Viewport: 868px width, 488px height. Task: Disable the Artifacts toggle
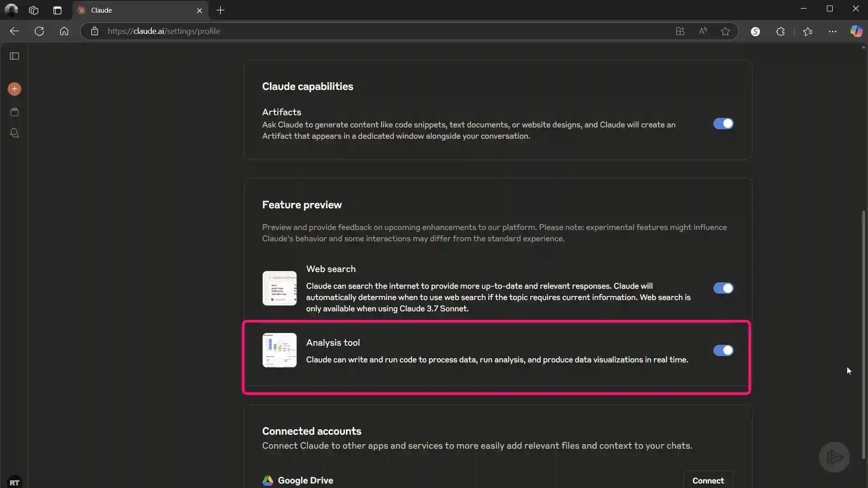[723, 124]
